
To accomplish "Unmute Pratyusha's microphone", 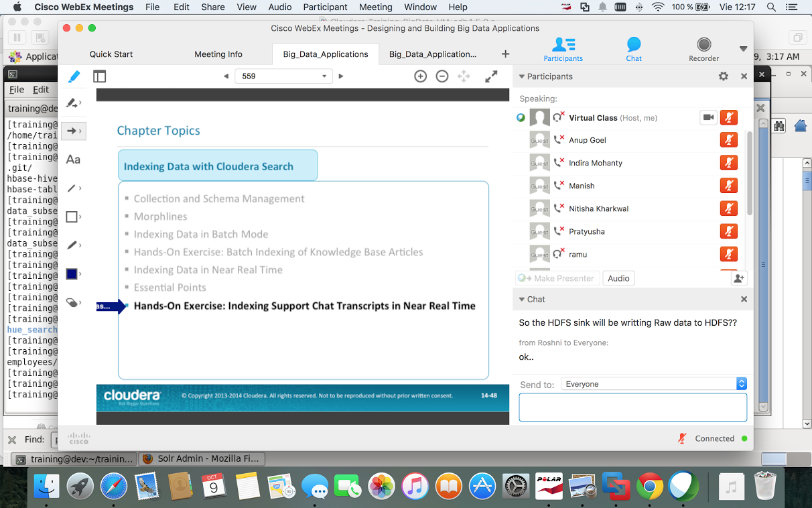I will click(x=729, y=231).
